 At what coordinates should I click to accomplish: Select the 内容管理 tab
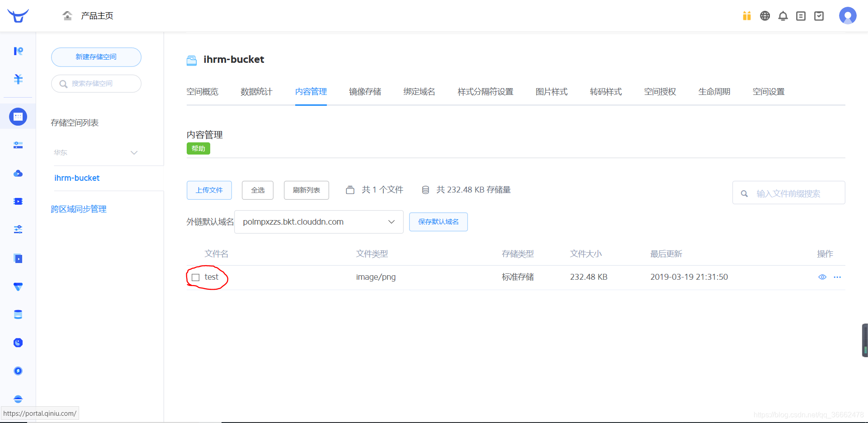(311, 92)
